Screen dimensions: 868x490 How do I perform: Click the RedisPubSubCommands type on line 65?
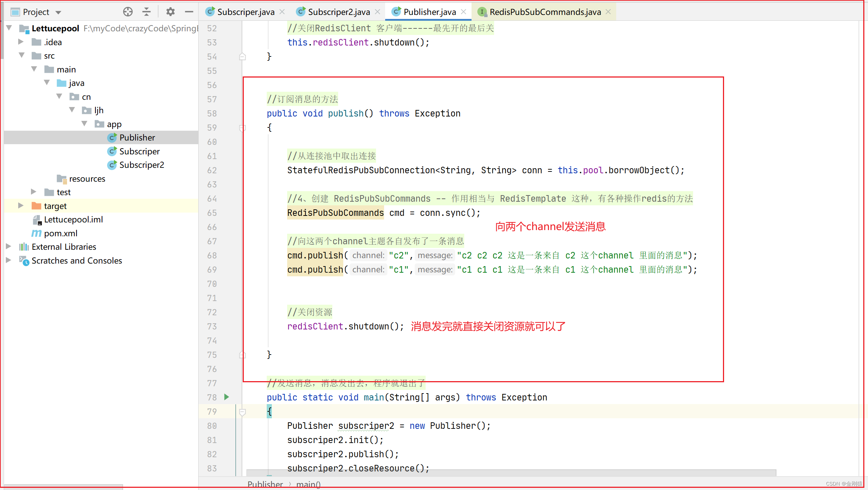click(335, 213)
